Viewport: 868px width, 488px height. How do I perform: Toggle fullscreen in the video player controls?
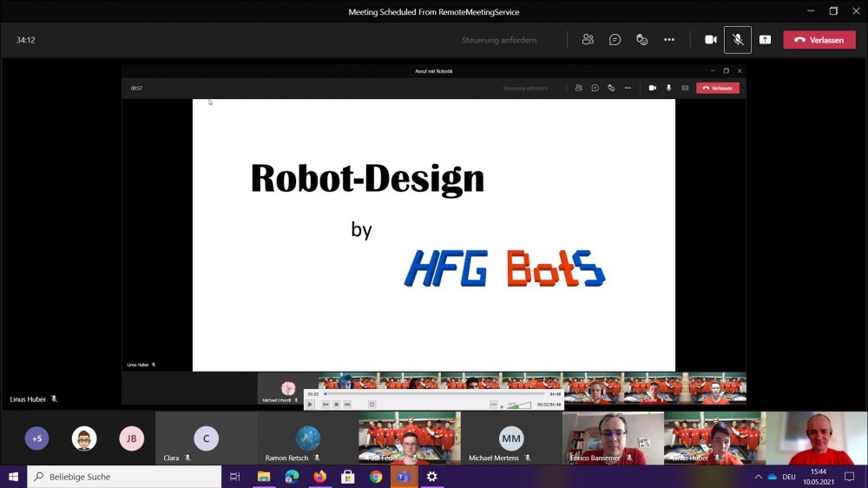(372, 405)
